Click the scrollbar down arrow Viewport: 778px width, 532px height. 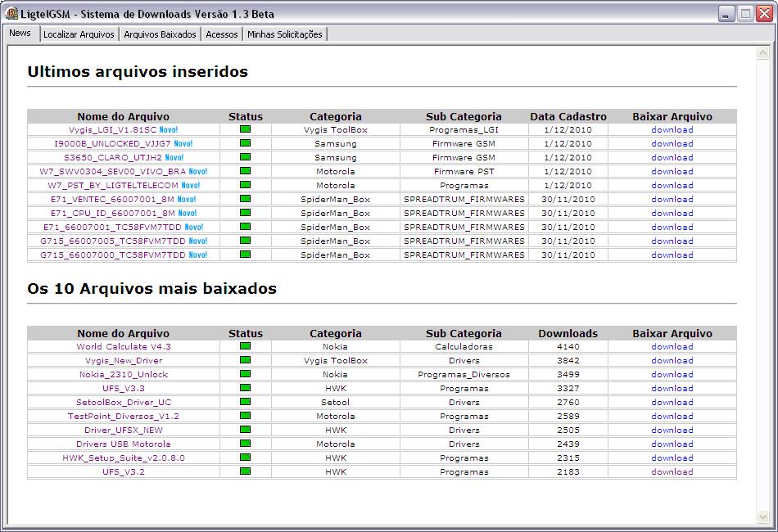(x=763, y=517)
